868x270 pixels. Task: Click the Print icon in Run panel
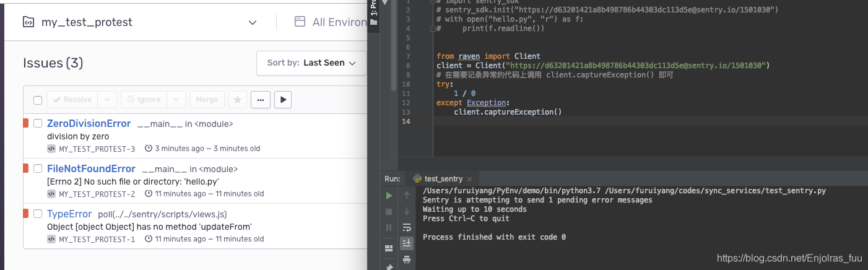(407, 259)
